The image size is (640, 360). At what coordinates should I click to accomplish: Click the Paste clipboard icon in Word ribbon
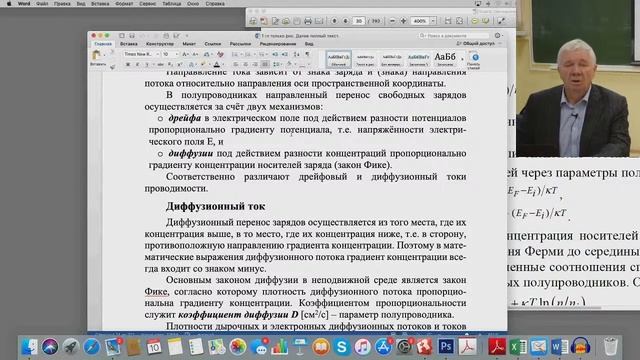point(96,55)
